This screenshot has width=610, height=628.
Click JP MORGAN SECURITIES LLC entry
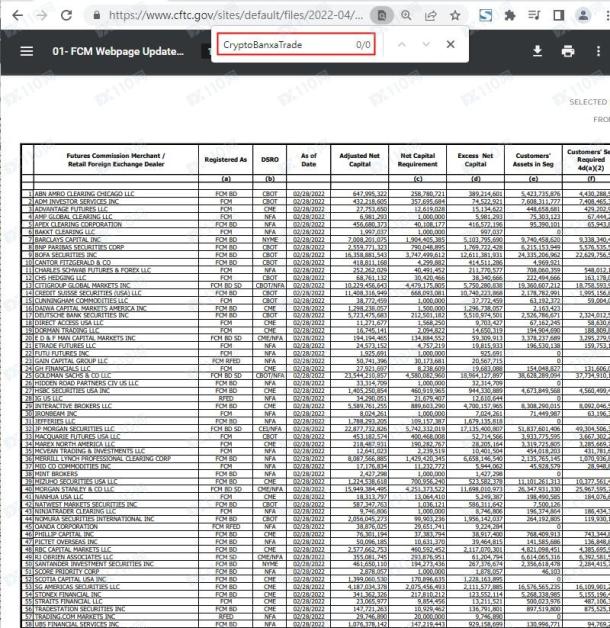[74, 429]
